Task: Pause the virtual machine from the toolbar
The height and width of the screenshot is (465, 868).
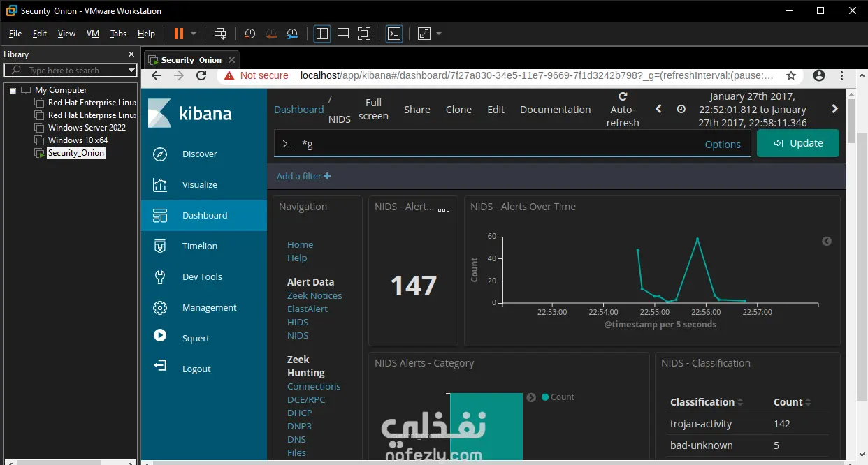Action: coord(179,34)
